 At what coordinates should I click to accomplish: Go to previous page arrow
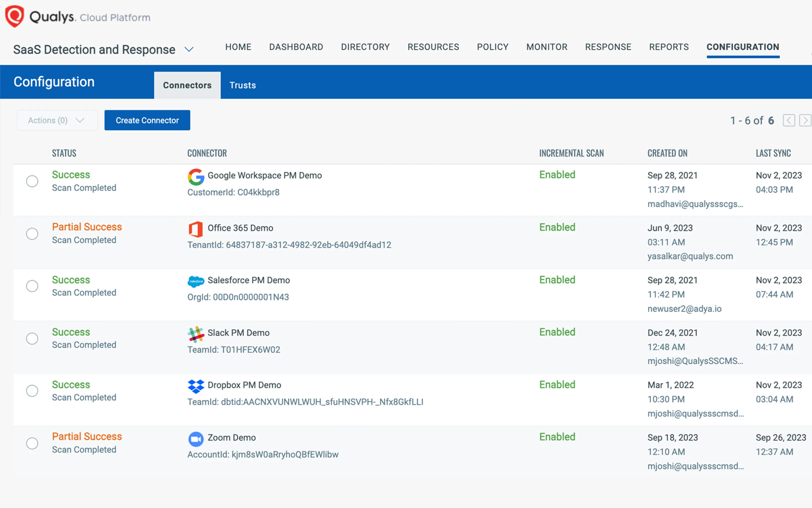(789, 120)
